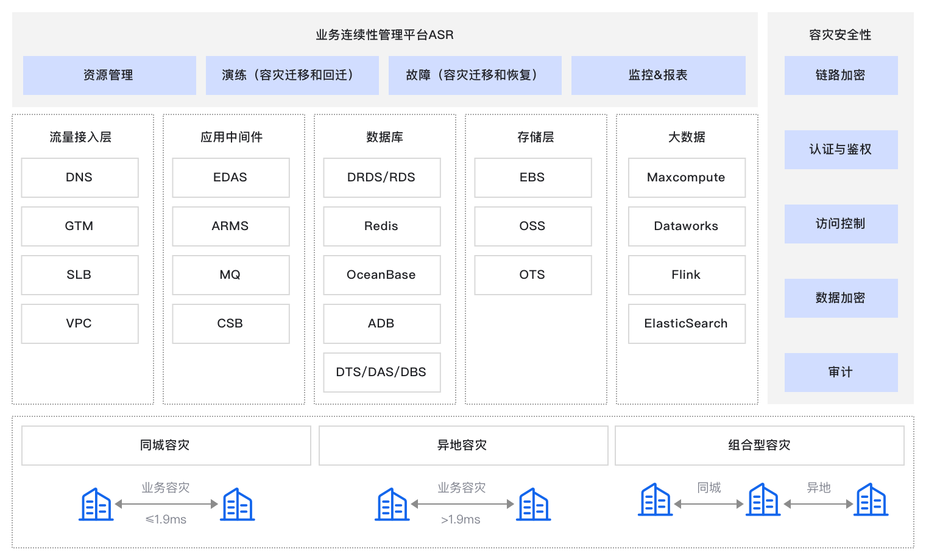
Task: Click the 大数据 column heading
Action: (687, 138)
